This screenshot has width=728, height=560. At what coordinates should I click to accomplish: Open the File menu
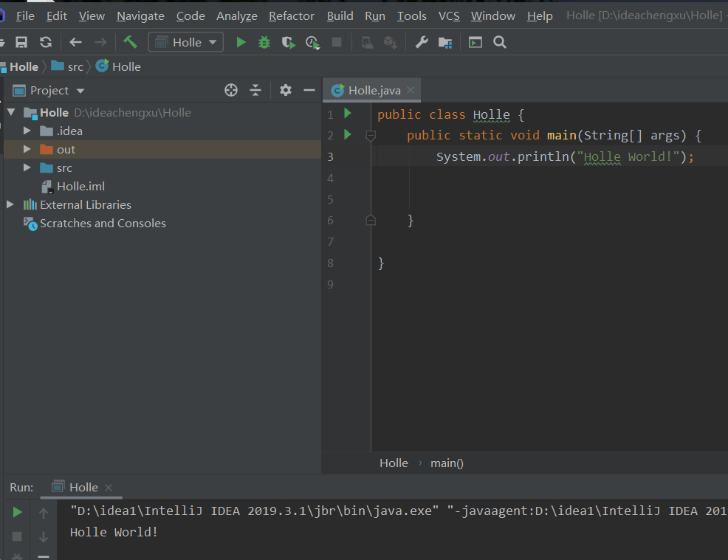(x=25, y=16)
